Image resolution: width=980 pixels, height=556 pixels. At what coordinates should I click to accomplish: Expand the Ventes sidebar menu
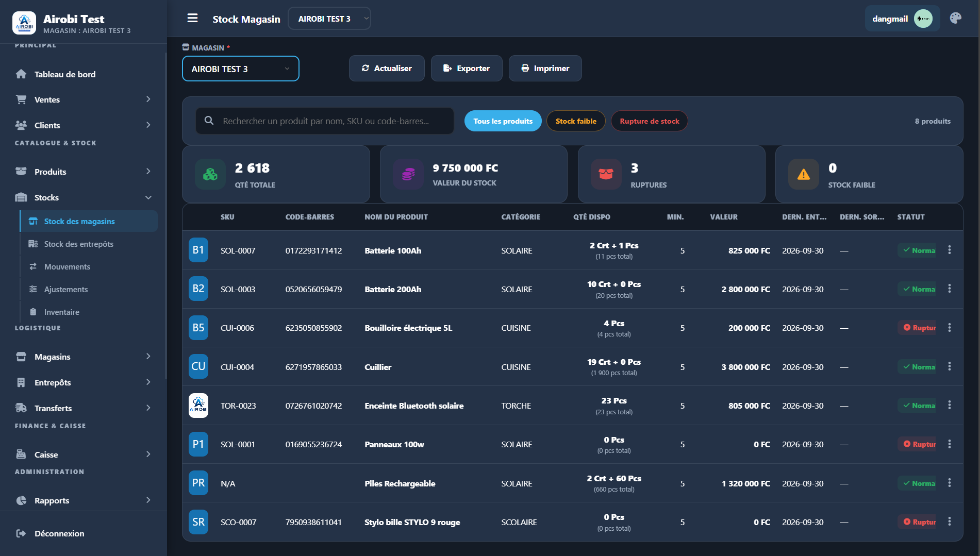pyautogui.click(x=84, y=99)
